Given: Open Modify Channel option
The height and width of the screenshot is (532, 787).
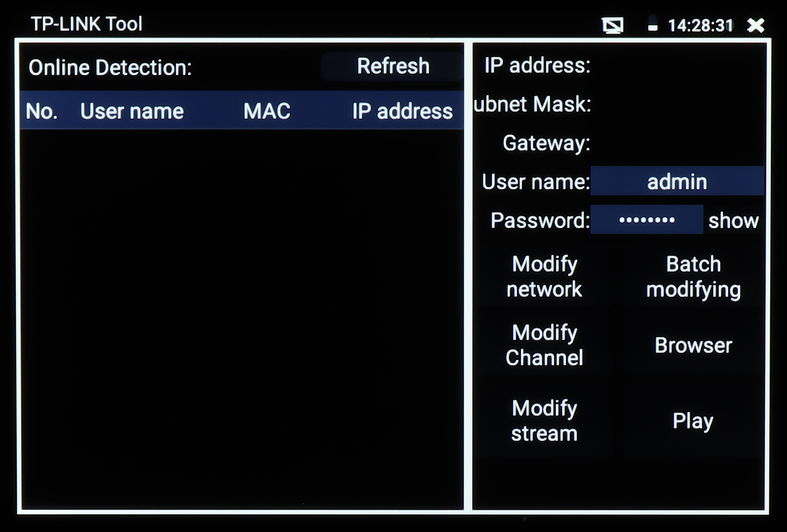Looking at the screenshot, I should (x=544, y=345).
